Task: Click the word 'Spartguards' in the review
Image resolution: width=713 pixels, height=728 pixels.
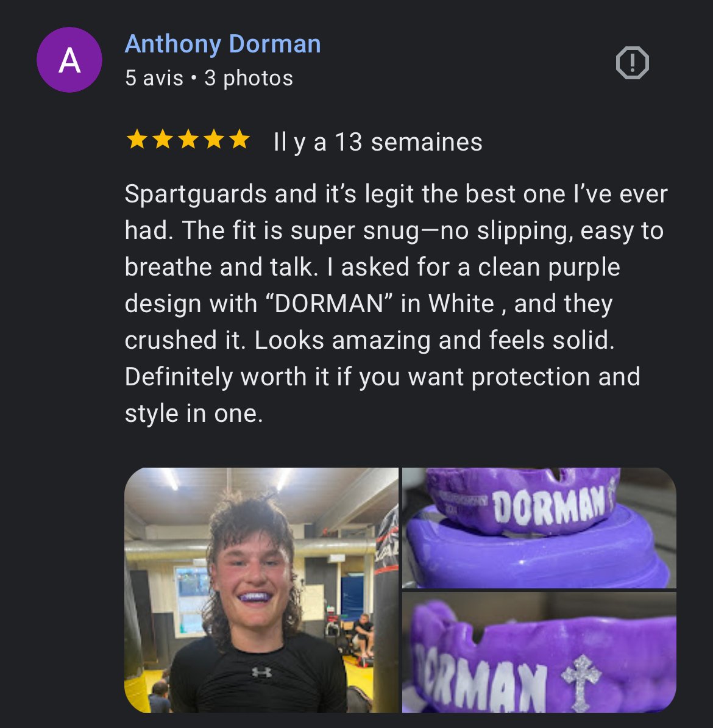Action: 196,194
